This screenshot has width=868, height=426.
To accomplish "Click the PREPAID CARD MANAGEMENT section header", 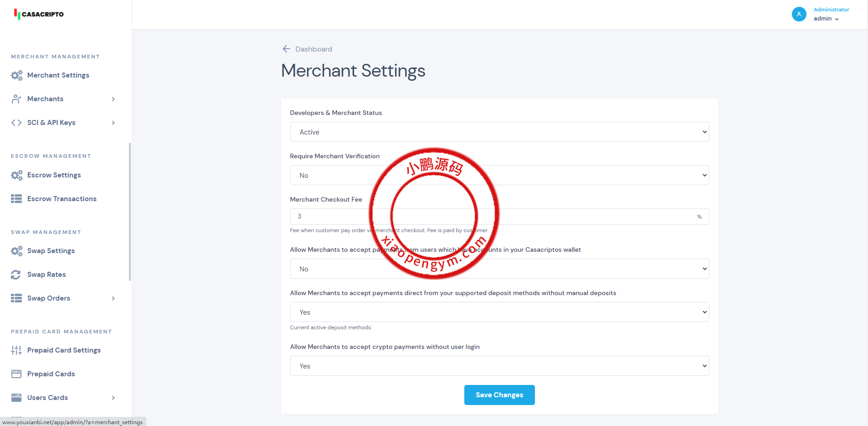I will (x=62, y=332).
